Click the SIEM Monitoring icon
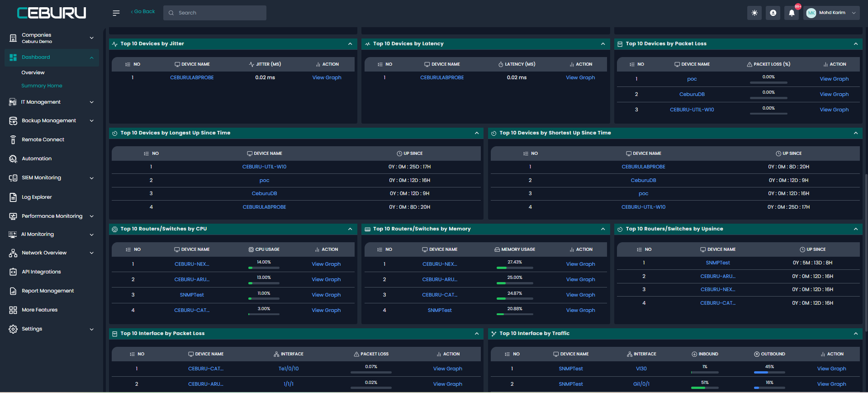This screenshot has width=868, height=393. tap(13, 178)
